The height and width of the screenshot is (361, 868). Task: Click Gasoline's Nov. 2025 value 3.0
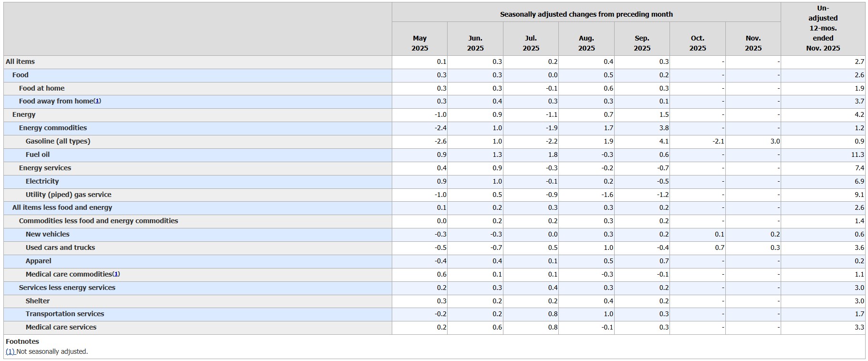coord(774,141)
